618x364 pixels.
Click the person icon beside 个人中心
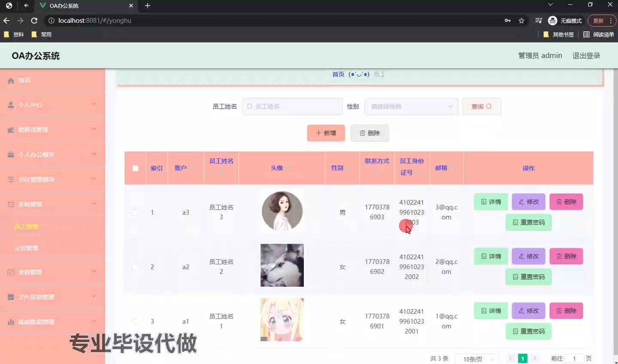click(11, 105)
